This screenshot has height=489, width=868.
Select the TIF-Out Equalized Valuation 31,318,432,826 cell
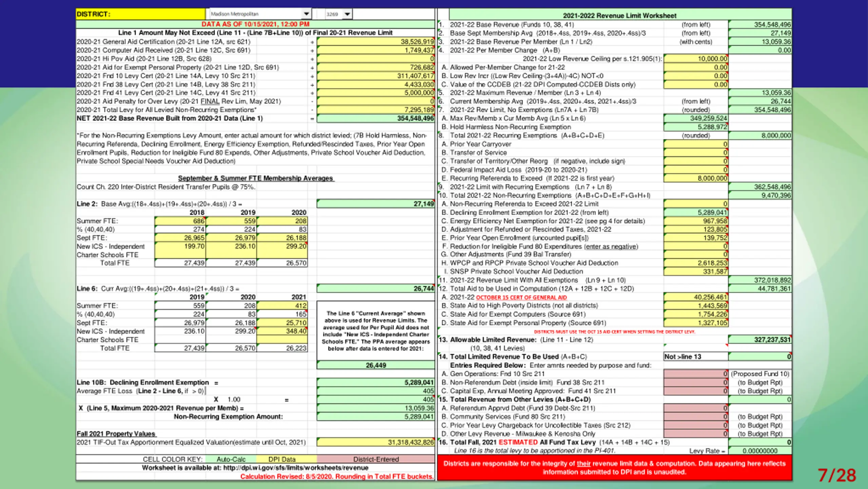point(376,442)
